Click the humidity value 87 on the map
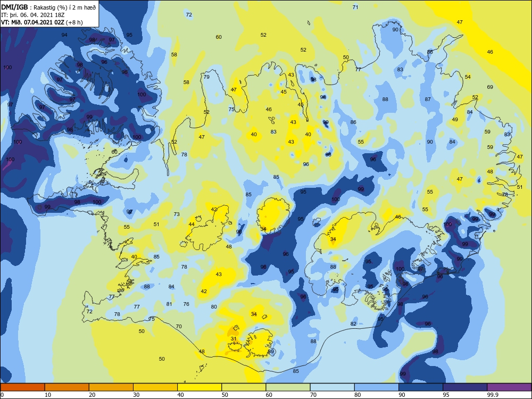 click(x=428, y=99)
